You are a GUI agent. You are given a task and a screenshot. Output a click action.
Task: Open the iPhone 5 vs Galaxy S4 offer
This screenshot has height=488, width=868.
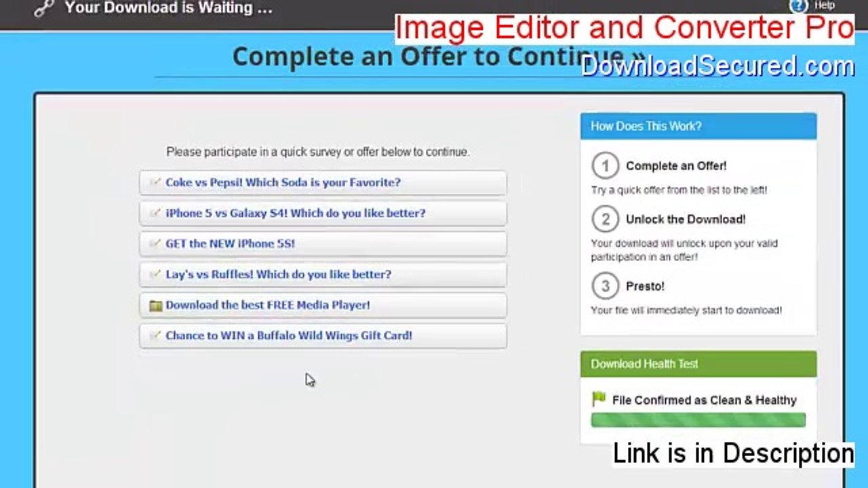coord(323,213)
